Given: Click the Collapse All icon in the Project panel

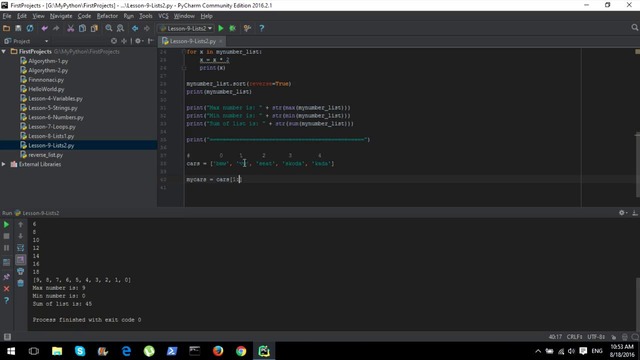Looking at the screenshot, I should coord(124,41).
